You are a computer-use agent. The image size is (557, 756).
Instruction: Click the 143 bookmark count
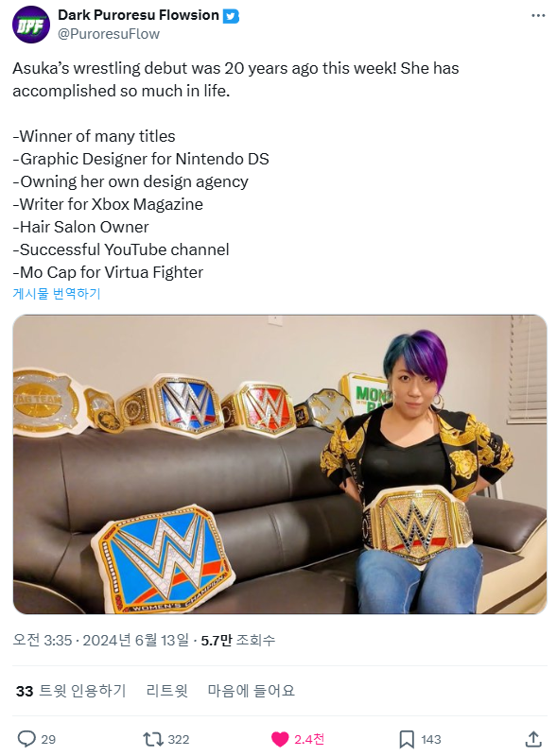pyautogui.click(x=430, y=739)
